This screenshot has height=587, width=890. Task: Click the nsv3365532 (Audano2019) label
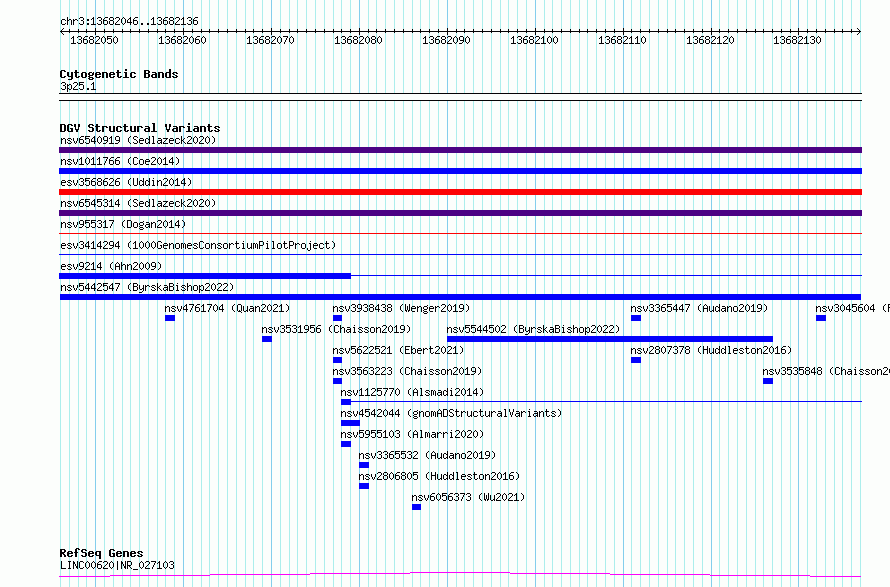(427, 455)
